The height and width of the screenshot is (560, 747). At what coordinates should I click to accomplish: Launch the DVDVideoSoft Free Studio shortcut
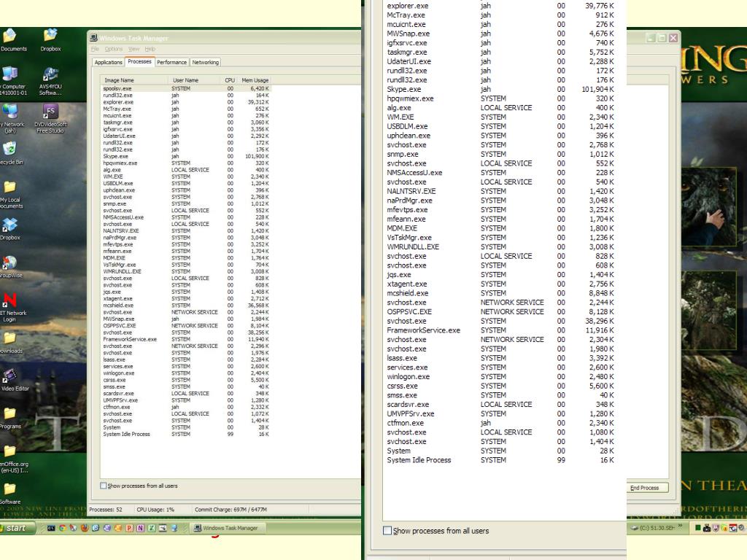50,119
